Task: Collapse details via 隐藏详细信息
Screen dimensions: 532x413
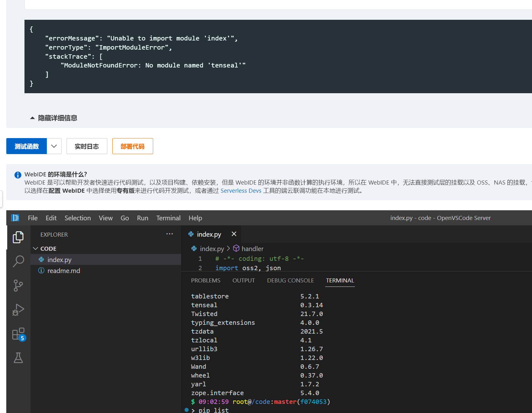Action: tap(54, 118)
